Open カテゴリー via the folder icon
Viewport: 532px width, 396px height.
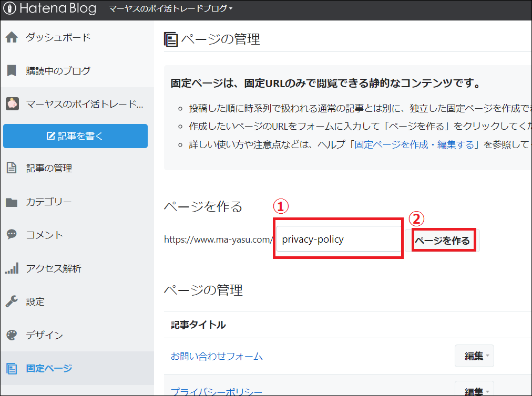[x=12, y=202]
